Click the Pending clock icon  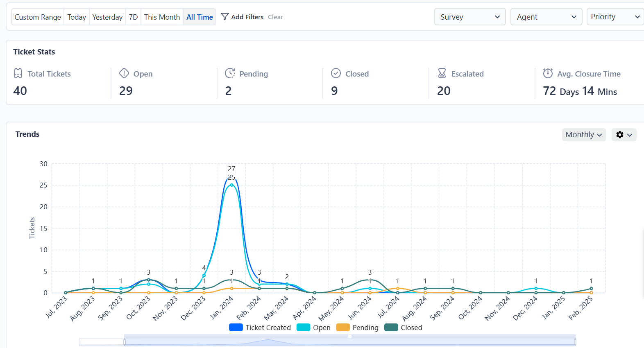(230, 73)
